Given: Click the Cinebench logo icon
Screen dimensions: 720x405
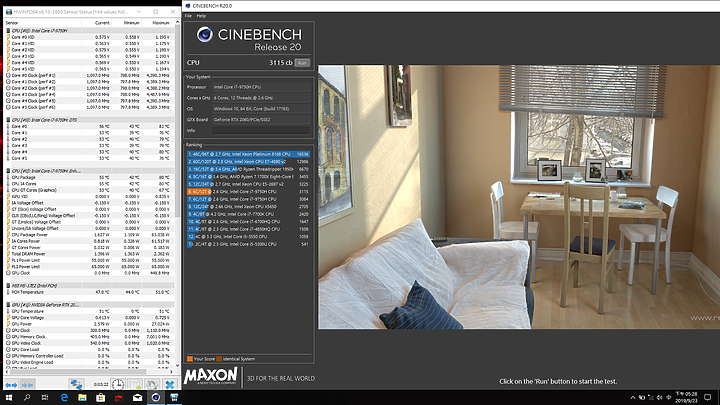Looking at the screenshot, I should 204,34.
